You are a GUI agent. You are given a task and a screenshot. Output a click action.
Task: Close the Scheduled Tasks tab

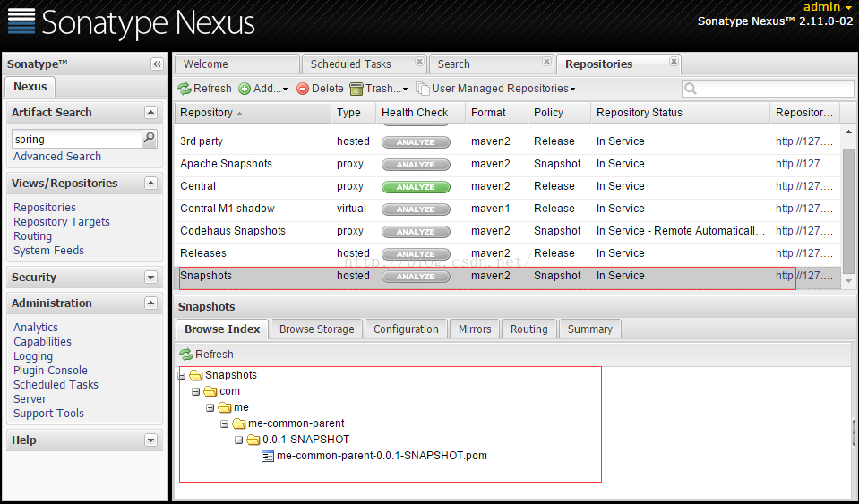tap(419, 61)
